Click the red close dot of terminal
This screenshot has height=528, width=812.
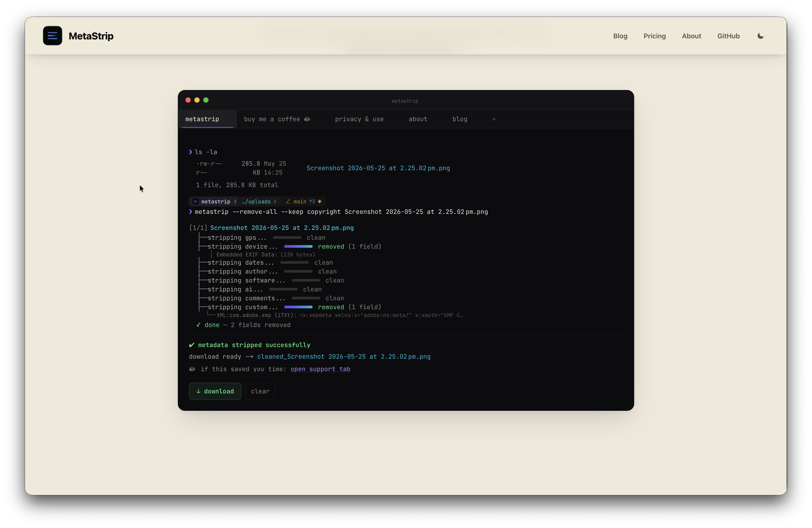(x=188, y=100)
